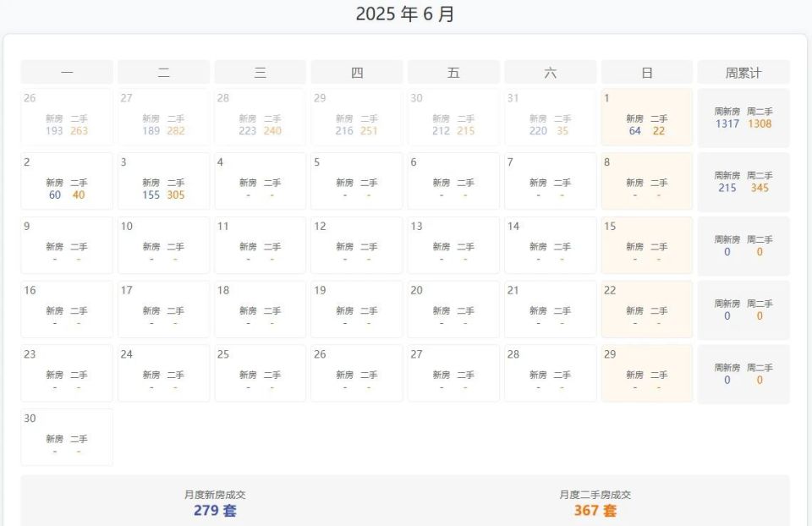Viewport: 812px width, 526px height.
Task: Click the 2025 年 6 月 title
Action: 405,14
